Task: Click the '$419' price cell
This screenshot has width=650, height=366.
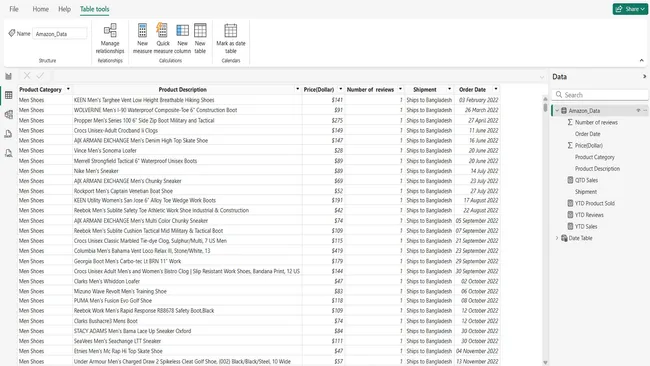Action: [323, 251]
